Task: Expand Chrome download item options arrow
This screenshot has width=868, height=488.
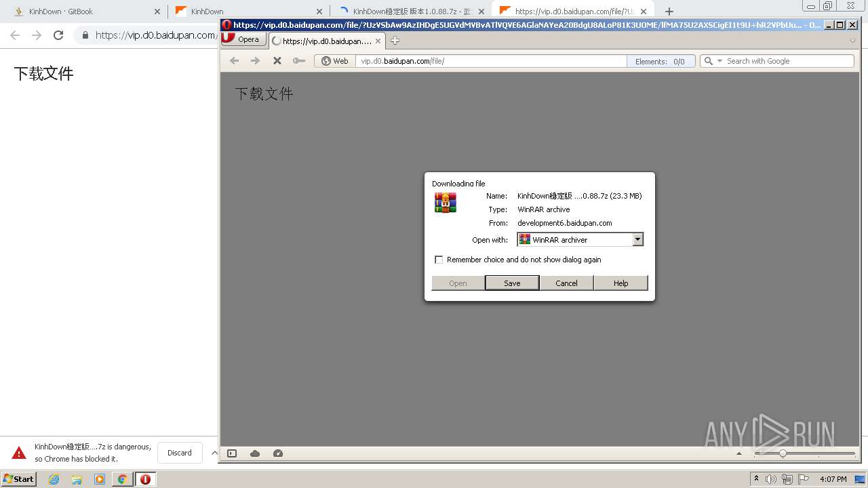Action: 214,453
